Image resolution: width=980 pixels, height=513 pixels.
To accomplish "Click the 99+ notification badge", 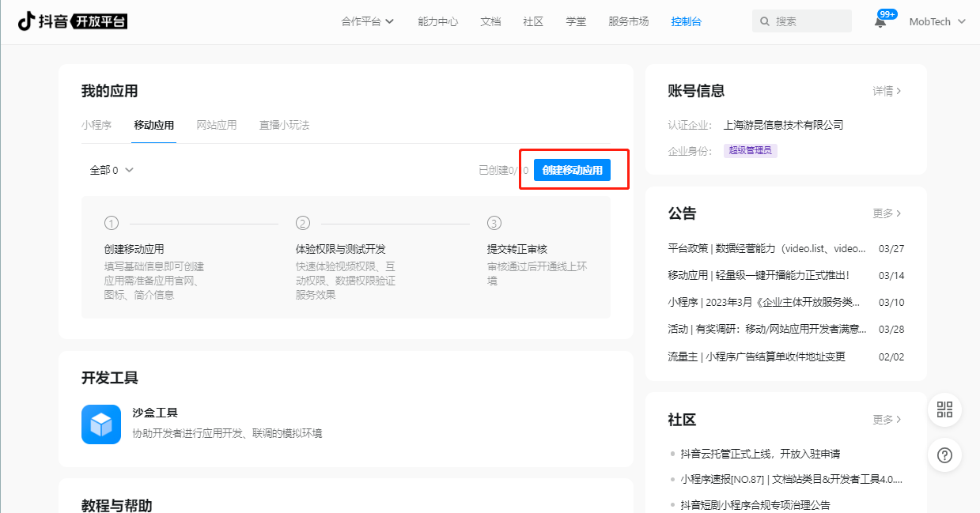I will point(887,14).
